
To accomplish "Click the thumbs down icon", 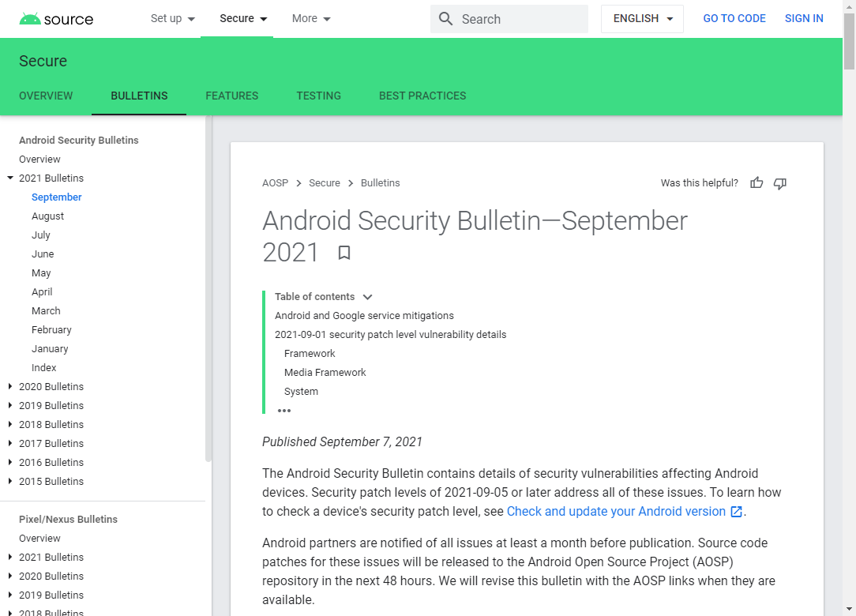I will [780, 182].
